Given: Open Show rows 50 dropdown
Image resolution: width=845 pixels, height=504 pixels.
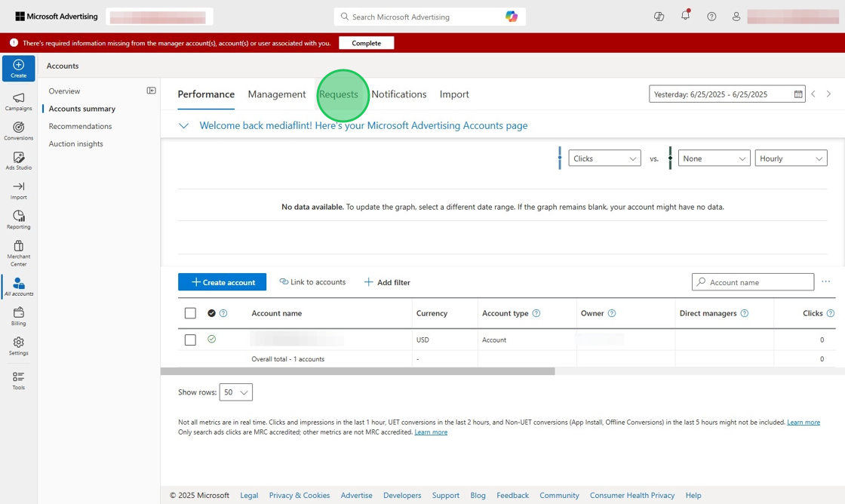Looking at the screenshot, I should pos(236,392).
